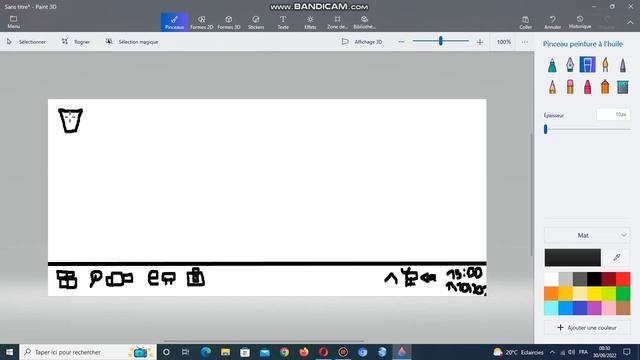
Task: Zoom out with the minus button
Action: coord(401,42)
